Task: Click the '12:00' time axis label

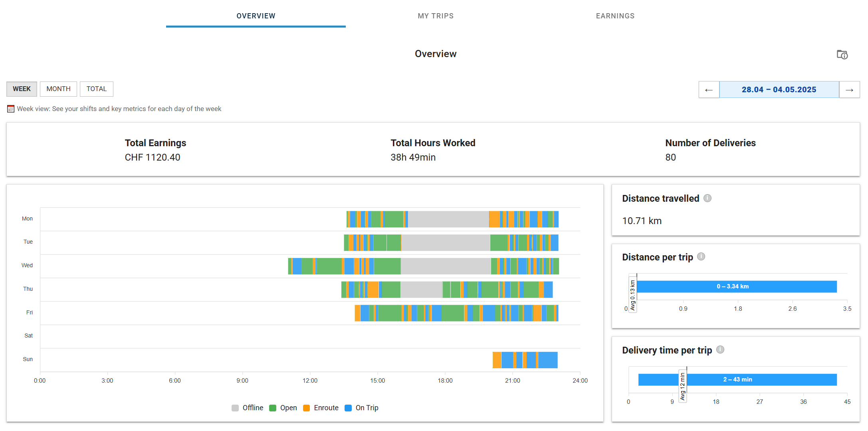Action: point(310,381)
